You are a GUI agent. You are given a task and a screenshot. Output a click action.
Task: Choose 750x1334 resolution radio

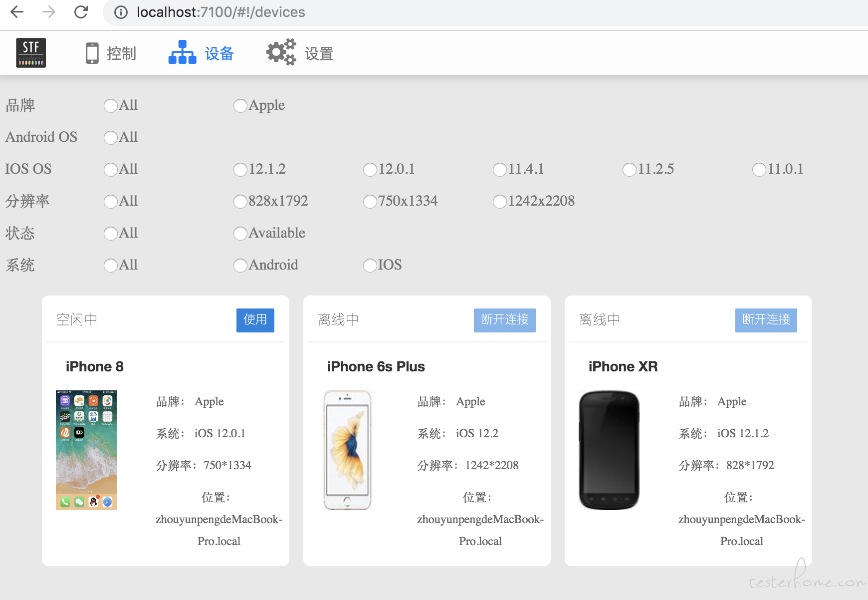tap(370, 202)
